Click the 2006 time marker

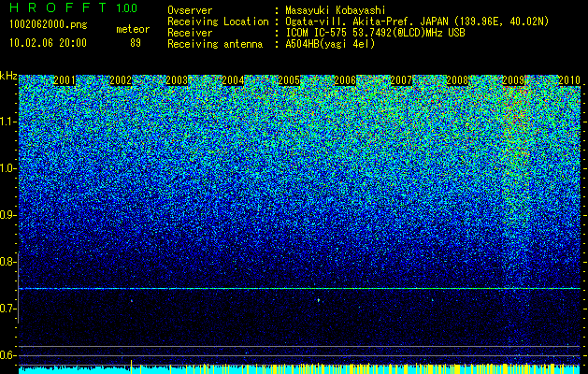click(345, 80)
